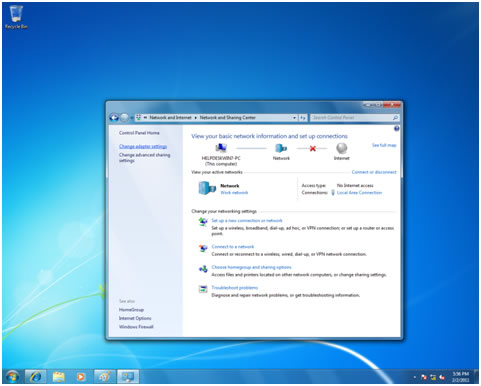The height and width of the screenshot is (386, 481).
Task: Open the Windows Start button
Action: click(12, 377)
